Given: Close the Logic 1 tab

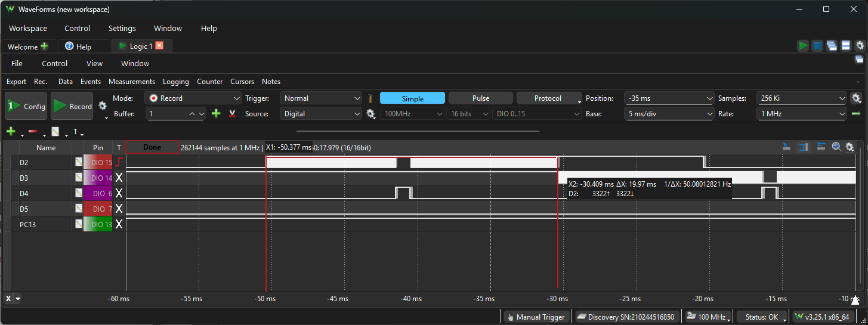Looking at the screenshot, I should click(x=159, y=46).
